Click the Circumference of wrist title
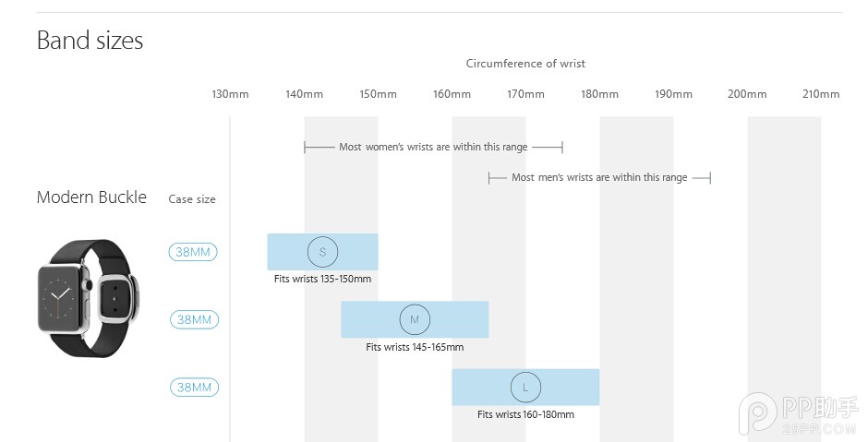The width and height of the screenshot is (868, 442). pos(525,64)
